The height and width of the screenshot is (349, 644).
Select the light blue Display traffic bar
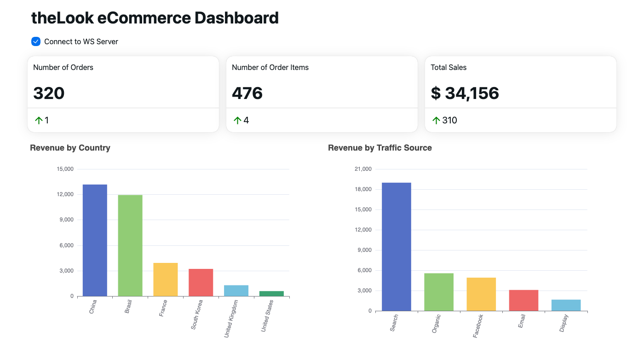tap(566, 305)
